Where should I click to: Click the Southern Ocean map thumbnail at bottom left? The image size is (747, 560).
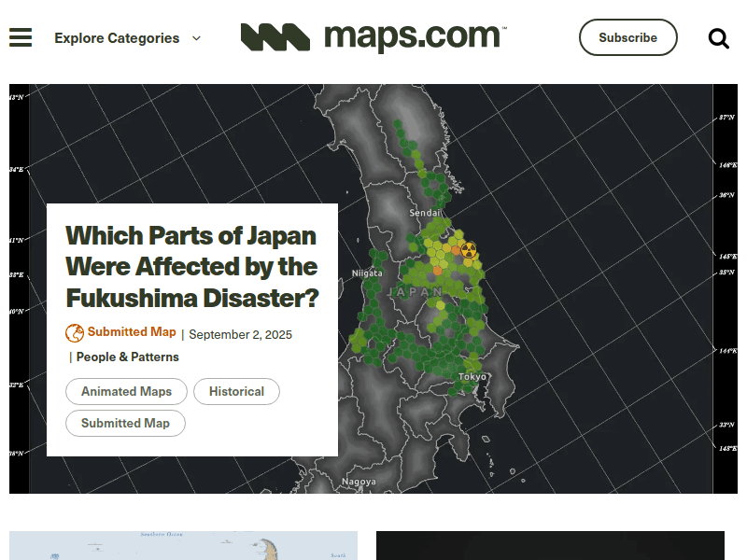(x=183, y=546)
